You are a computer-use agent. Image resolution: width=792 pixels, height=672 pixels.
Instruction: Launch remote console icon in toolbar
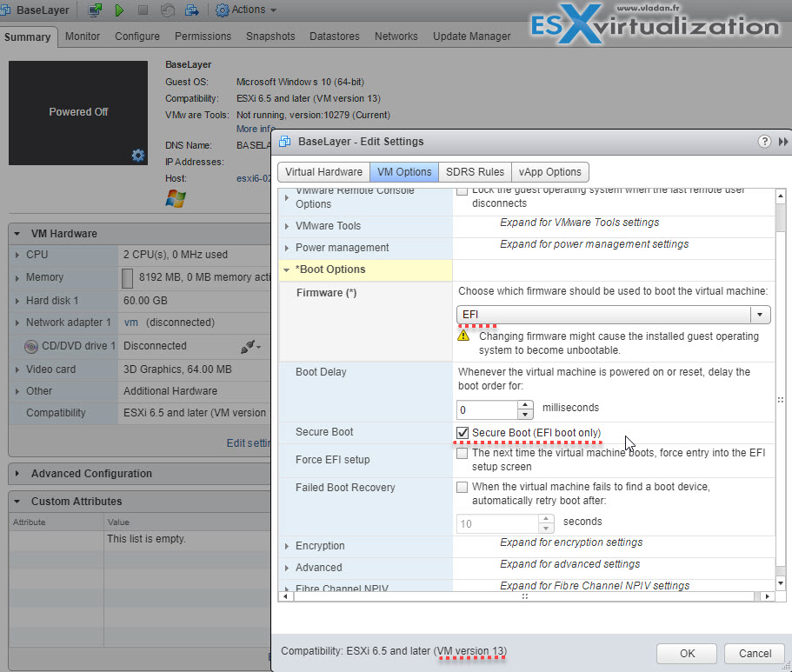coord(95,10)
